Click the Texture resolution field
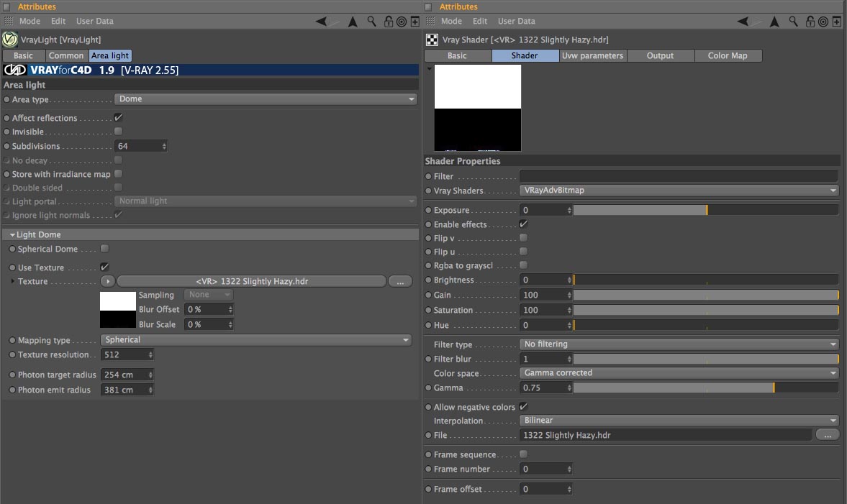The height and width of the screenshot is (504, 847). click(127, 354)
